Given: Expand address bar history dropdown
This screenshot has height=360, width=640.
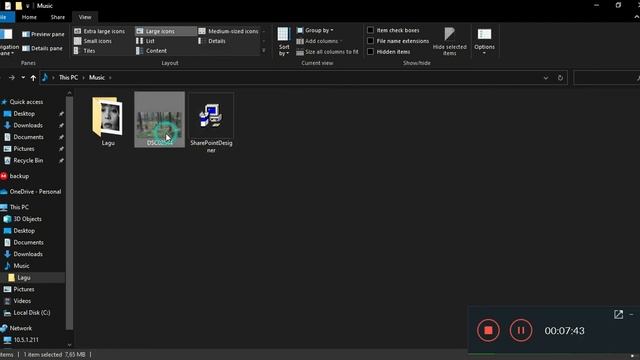Looking at the screenshot, I should (x=546, y=78).
